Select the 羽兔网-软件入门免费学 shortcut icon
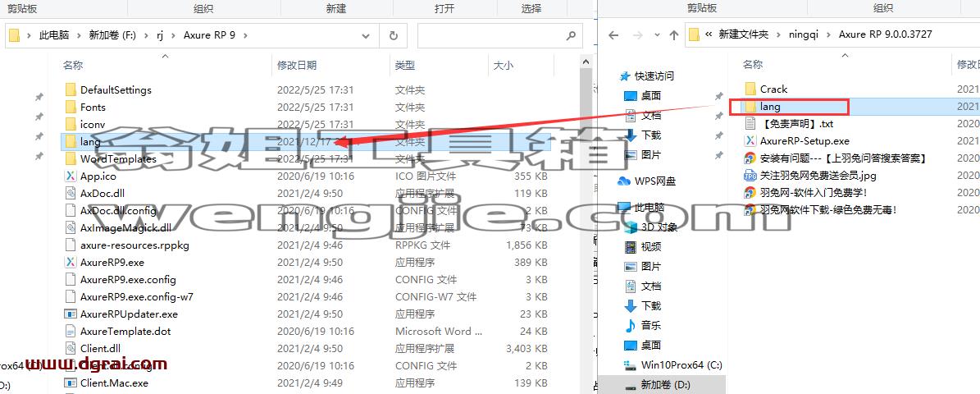The image size is (980, 394). coord(750,193)
